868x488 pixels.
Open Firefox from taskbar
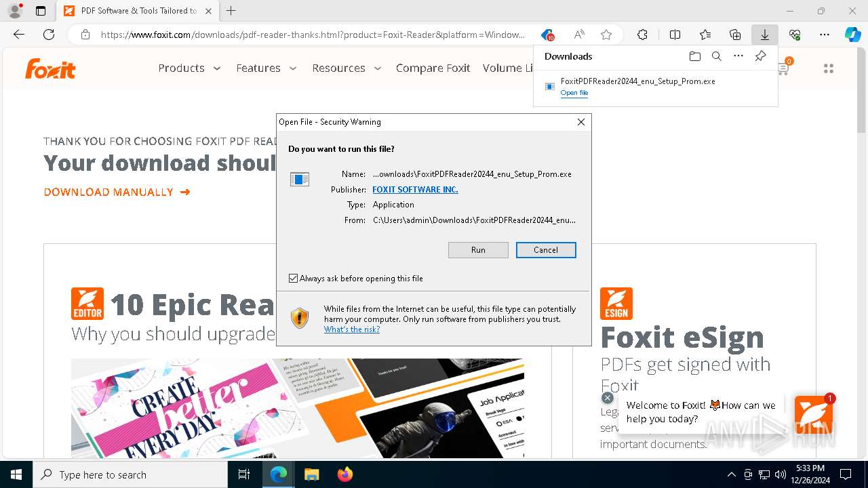point(344,474)
